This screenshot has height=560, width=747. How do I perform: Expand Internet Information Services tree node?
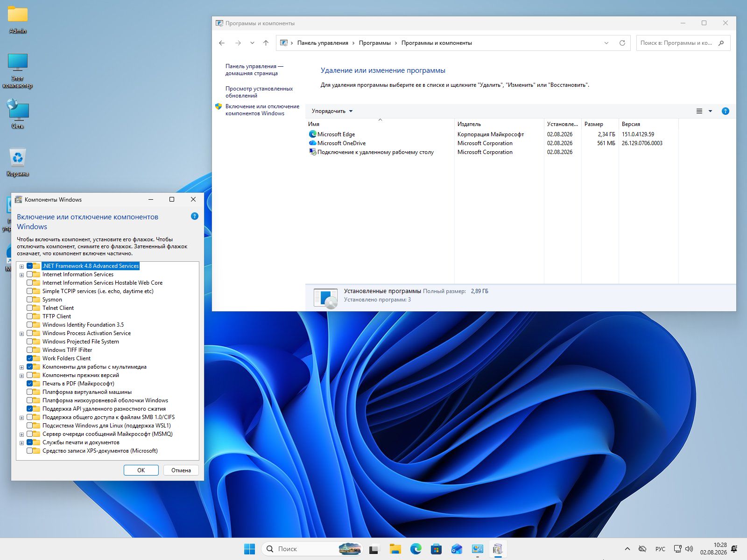point(21,275)
